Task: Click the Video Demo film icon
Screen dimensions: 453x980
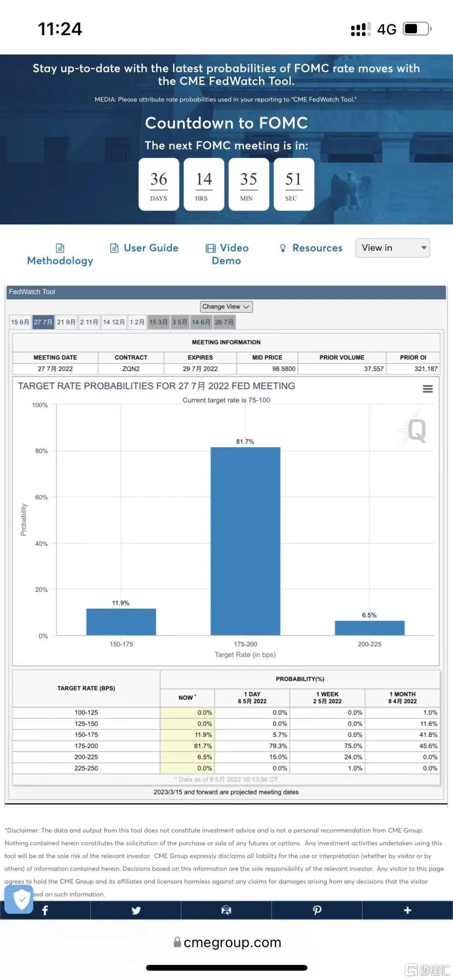Action: pos(211,248)
